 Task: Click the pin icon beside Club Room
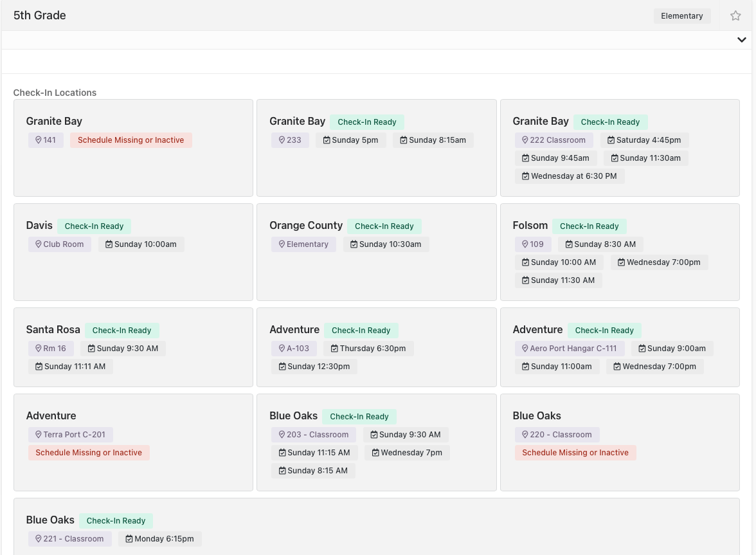38,244
